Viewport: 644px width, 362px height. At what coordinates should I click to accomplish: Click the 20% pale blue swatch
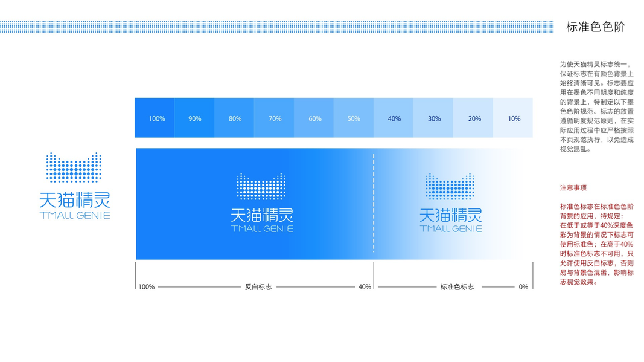473,118
